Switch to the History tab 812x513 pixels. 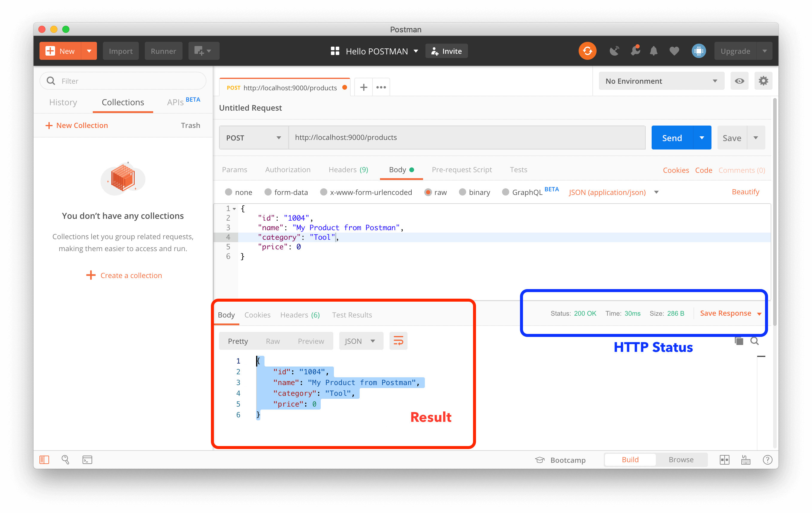pos(63,102)
